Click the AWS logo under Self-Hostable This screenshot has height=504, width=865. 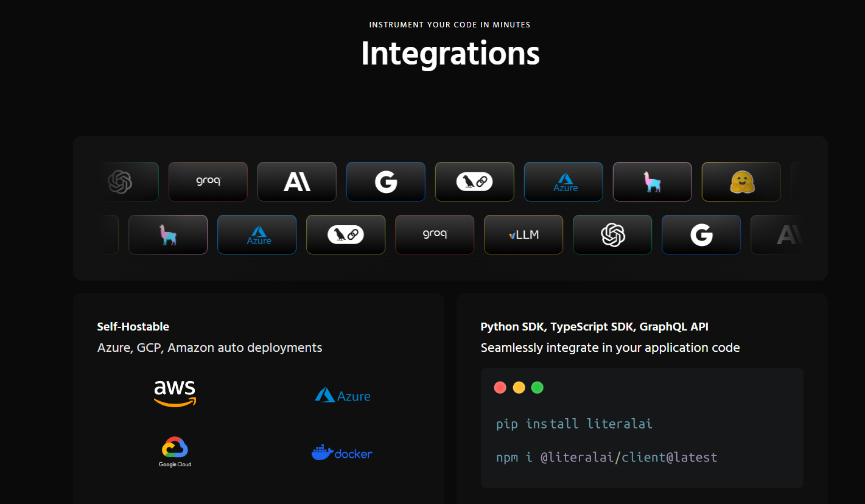pyautogui.click(x=175, y=393)
